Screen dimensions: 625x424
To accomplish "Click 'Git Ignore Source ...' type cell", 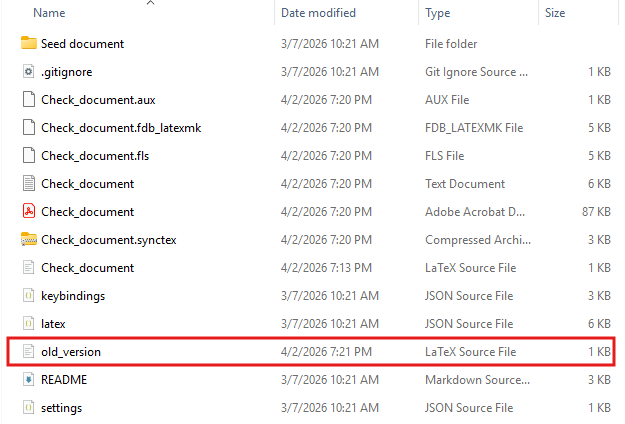I will coord(476,72).
